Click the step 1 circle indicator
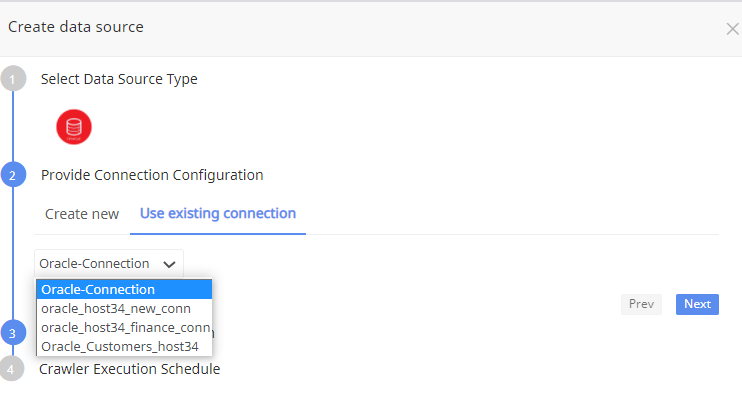This screenshot has height=412, width=742. [13, 79]
